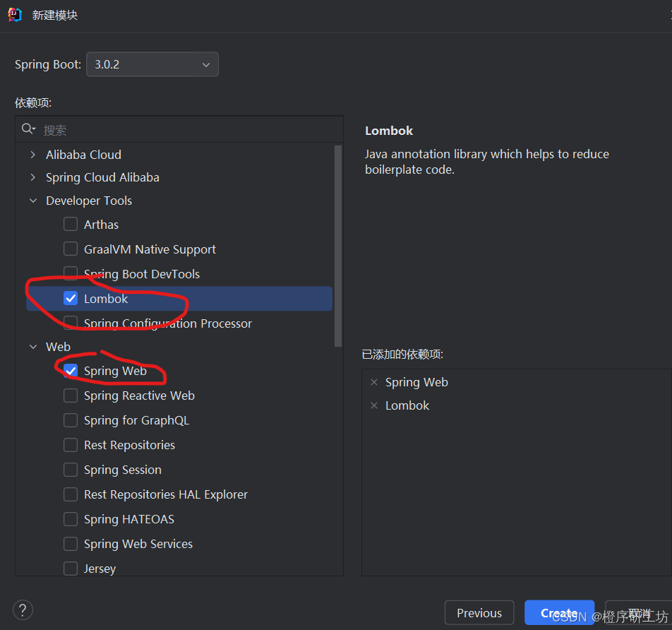The height and width of the screenshot is (630, 672).
Task: Enable GraalVM Native Support checkbox
Action: 71,249
